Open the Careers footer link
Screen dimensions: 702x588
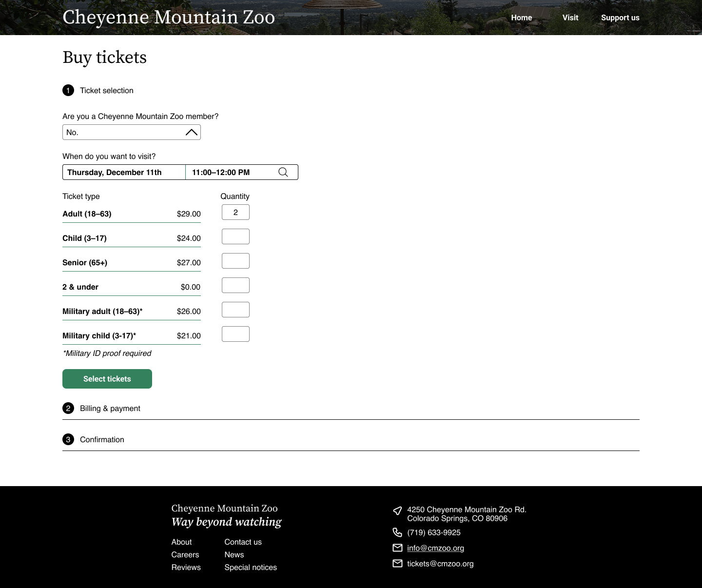185,555
